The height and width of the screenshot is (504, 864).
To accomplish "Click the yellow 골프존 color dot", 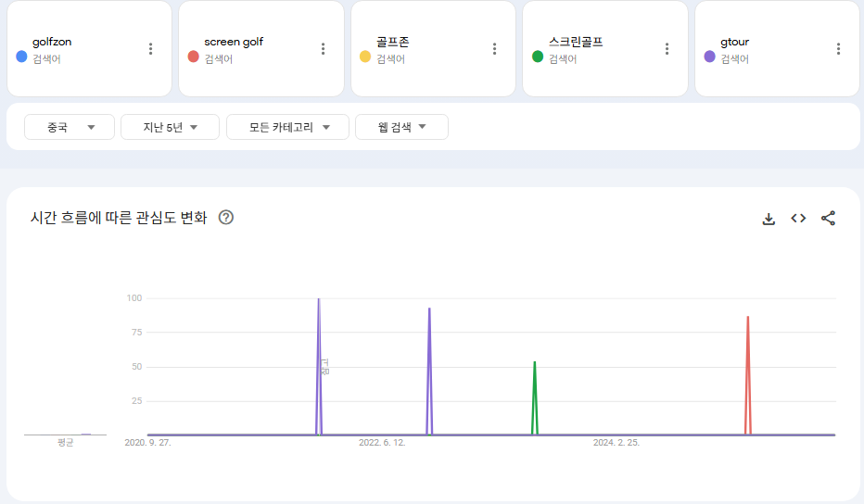I will click(x=365, y=57).
